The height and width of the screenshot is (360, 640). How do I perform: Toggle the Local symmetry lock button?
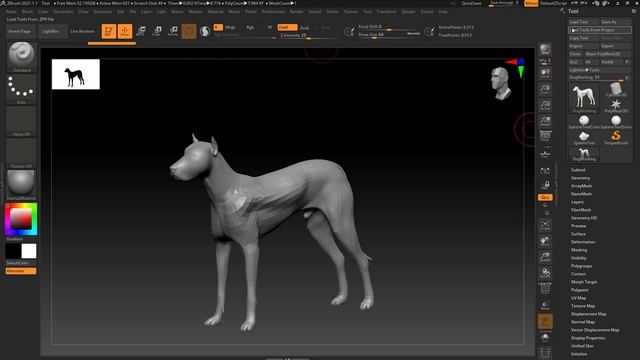545,171
